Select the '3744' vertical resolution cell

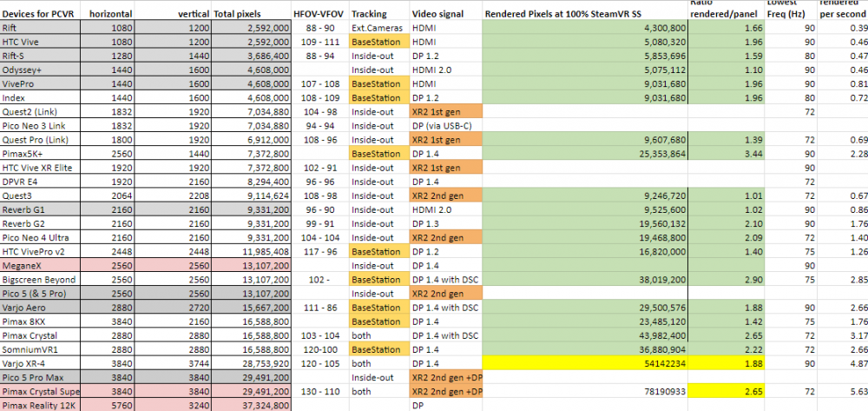[x=172, y=363]
